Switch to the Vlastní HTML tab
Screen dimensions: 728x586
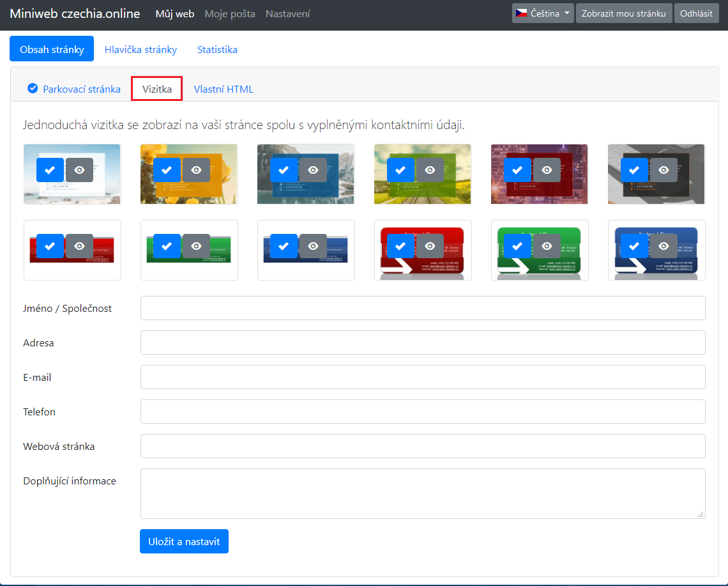point(224,89)
